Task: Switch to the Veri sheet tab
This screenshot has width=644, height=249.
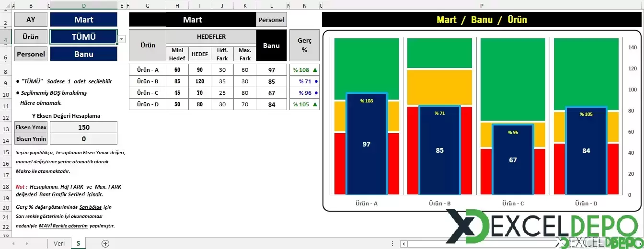Action: click(x=59, y=243)
